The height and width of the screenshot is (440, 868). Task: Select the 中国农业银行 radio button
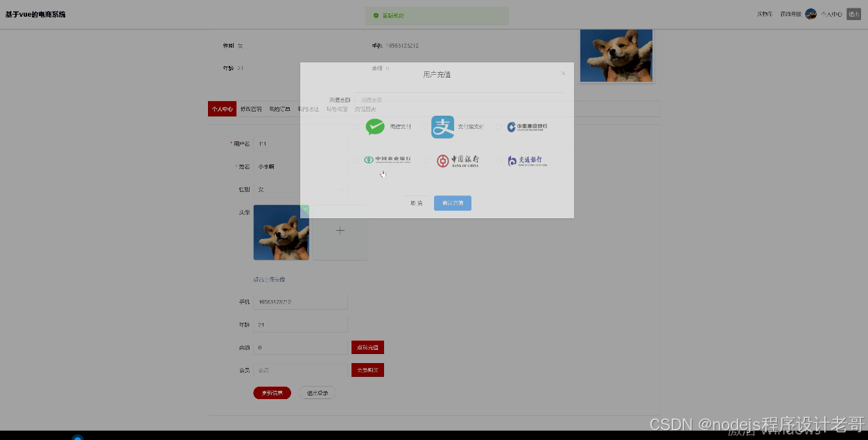point(358,160)
